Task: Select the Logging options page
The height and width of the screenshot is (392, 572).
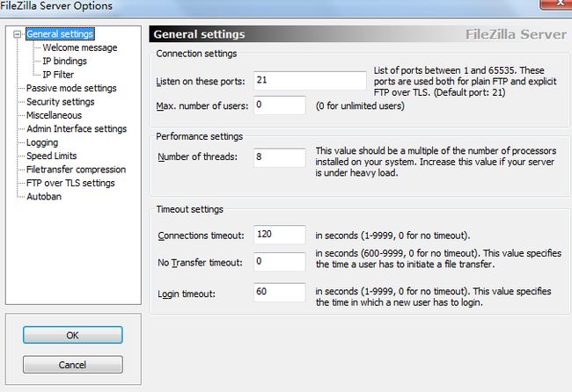Action: (x=42, y=142)
